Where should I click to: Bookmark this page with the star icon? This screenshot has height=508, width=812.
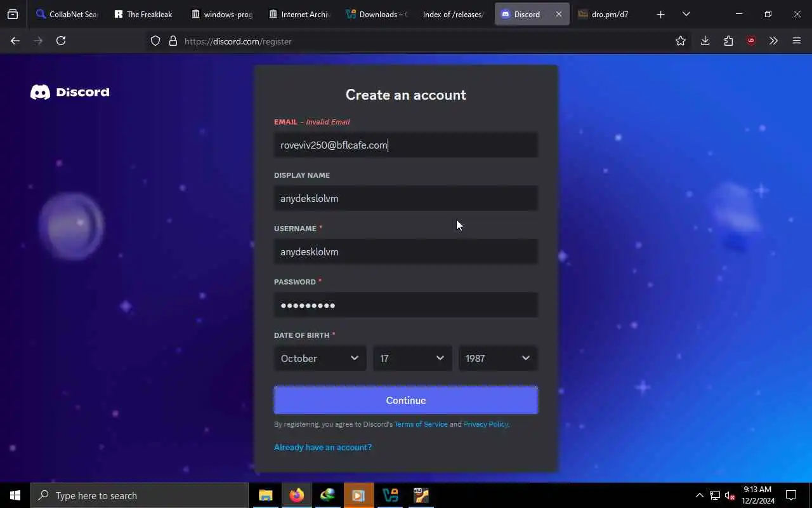click(x=681, y=41)
